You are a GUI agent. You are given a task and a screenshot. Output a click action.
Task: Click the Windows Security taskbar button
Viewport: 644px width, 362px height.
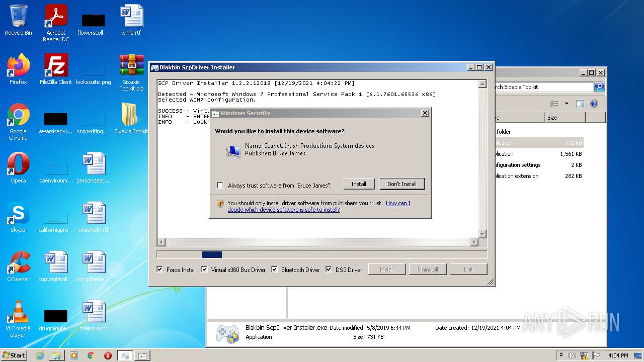pos(142,355)
